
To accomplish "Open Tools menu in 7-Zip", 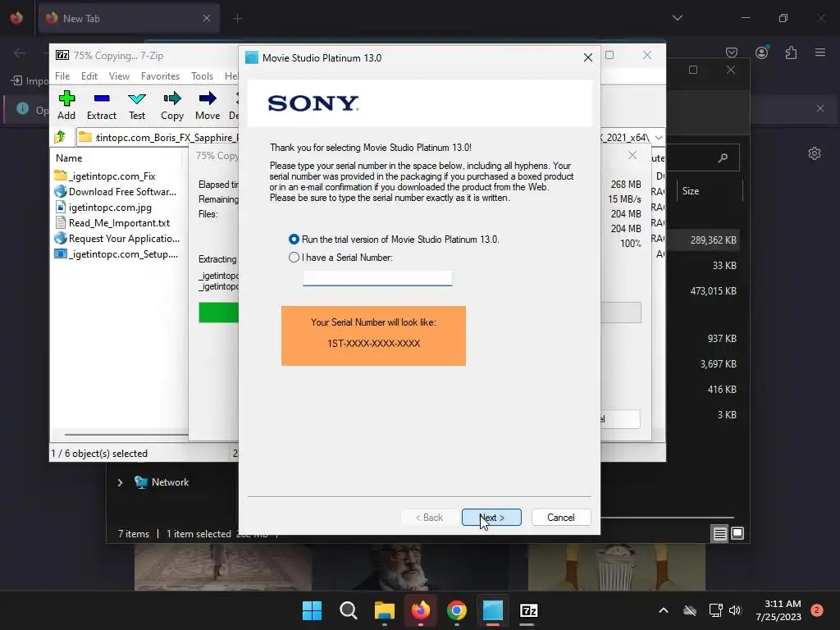I will [202, 76].
